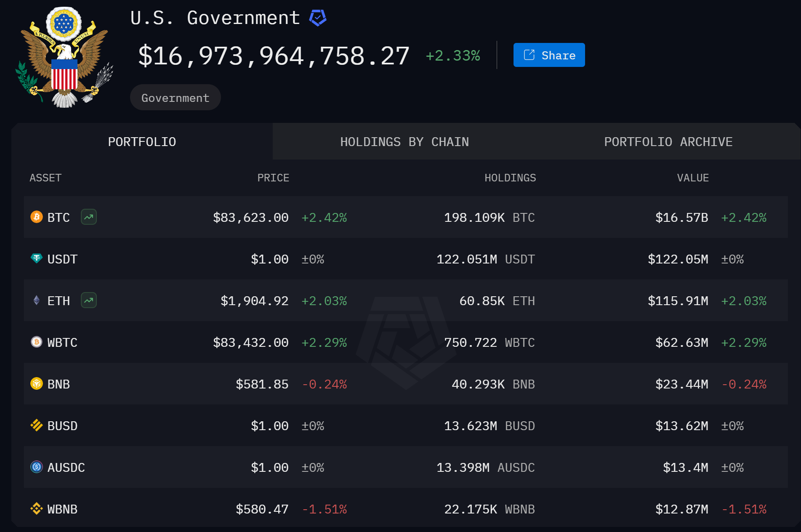Select the AUSDC asset name
This screenshot has height=532, width=801.
pos(66,468)
